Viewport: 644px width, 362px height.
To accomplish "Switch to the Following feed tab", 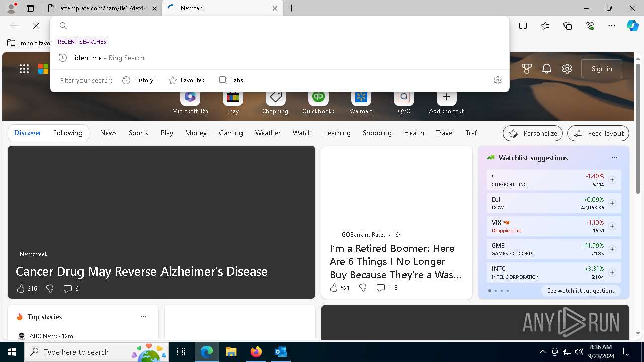I will pos(67,133).
